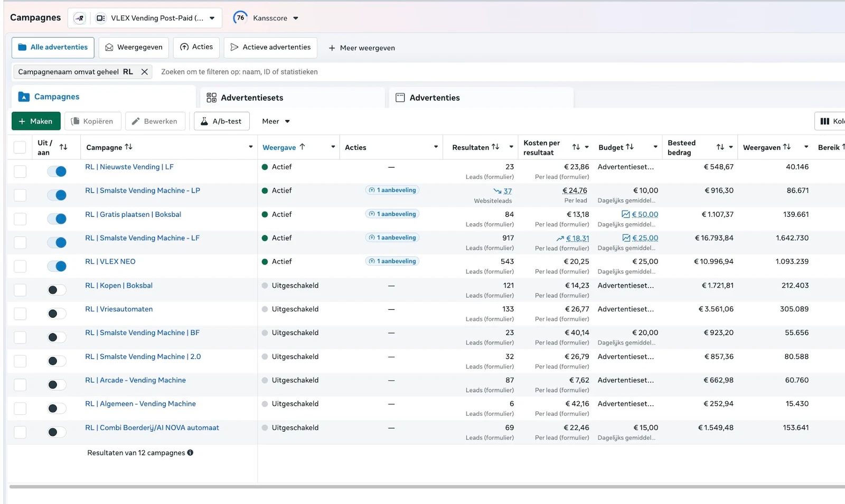The width and height of the screenshot is (845, 504).
Task: Open Budget column options caret
Action: [x=655, y=147]
